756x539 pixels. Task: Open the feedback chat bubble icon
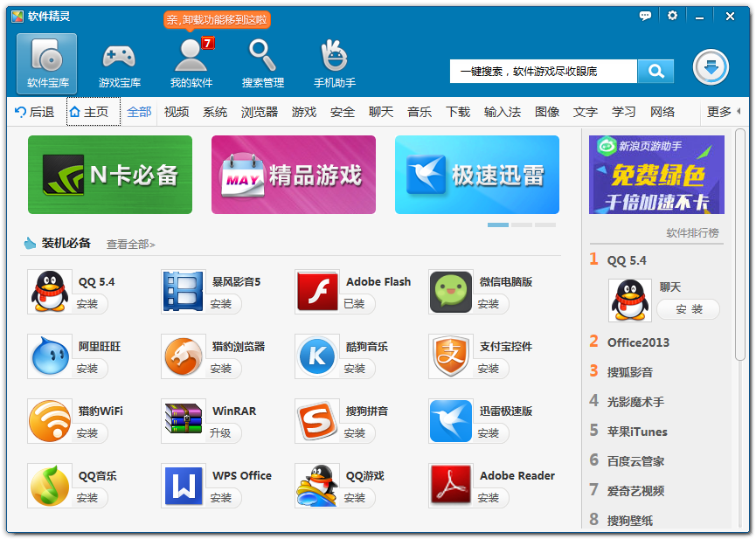tap(645, 16)
